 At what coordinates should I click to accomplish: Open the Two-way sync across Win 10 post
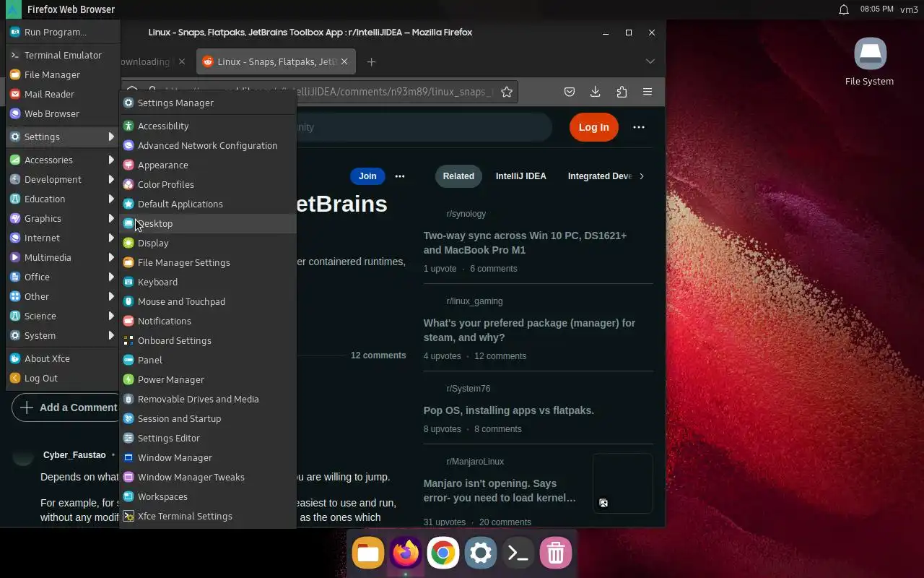(x=525, y=243)
